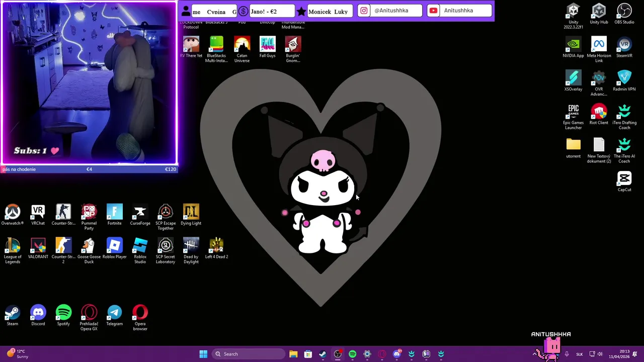
Task: Select the Pummel Party desktop icon
Action: (x=89, y=217)
